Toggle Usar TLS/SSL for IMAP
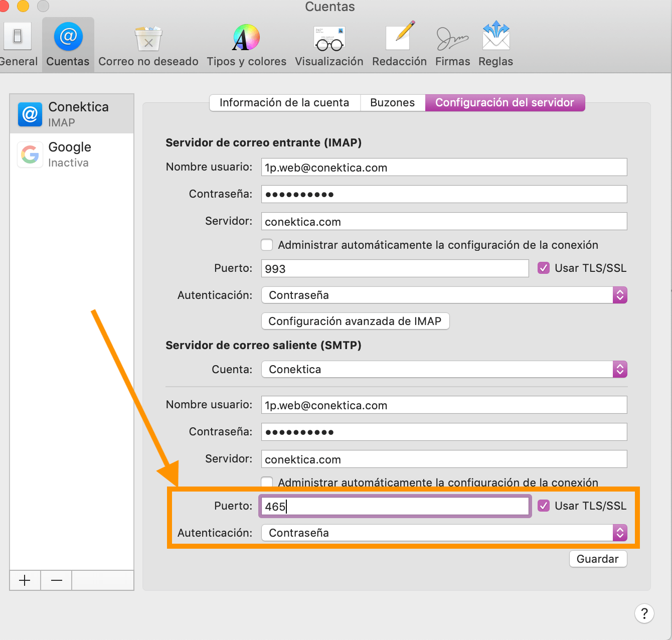 544,268
